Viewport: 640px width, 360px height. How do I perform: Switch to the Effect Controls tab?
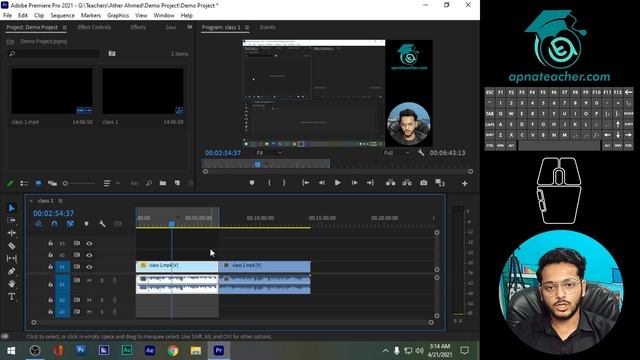[x=94, y=27]
